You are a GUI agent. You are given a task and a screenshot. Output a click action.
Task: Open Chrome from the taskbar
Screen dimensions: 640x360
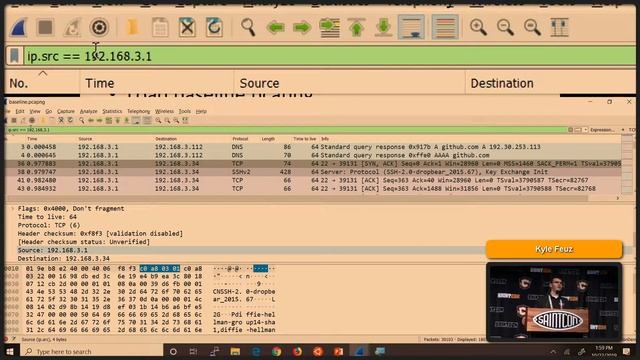276,351
